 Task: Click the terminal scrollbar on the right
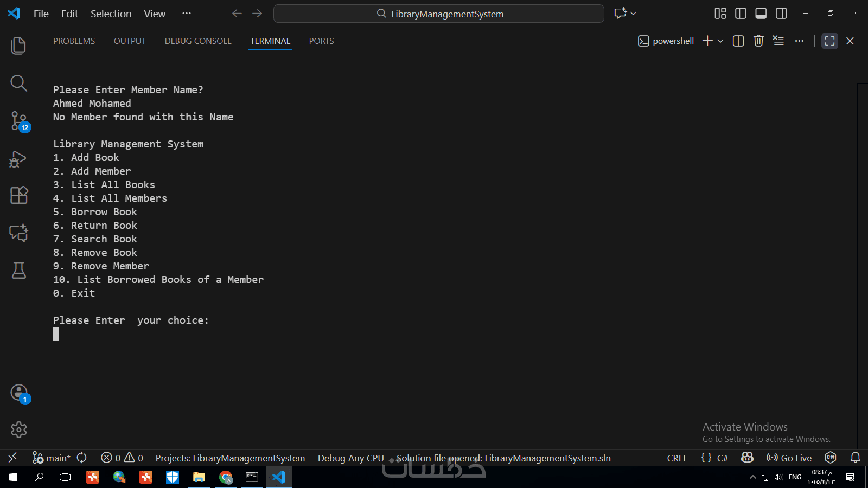click(862, 266)
